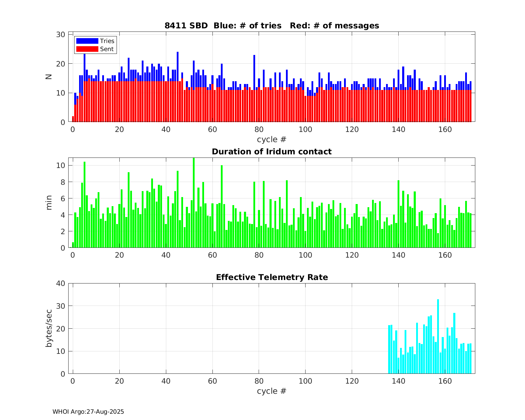Select the 'bytes/sec' y-axis label

tap(49, 328)
